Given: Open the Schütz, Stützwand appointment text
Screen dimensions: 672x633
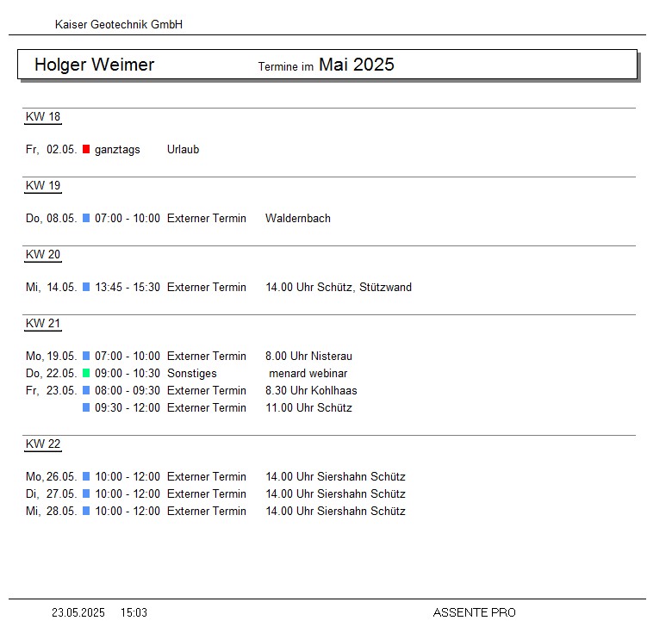Looking at the screenshot, I should [338, 287].
